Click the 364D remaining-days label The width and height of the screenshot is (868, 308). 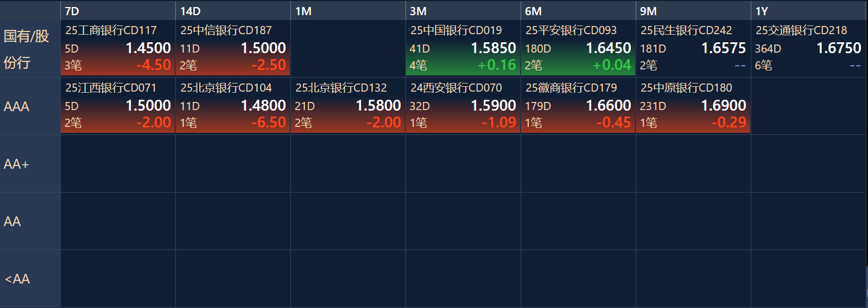[x=768, y=49]
